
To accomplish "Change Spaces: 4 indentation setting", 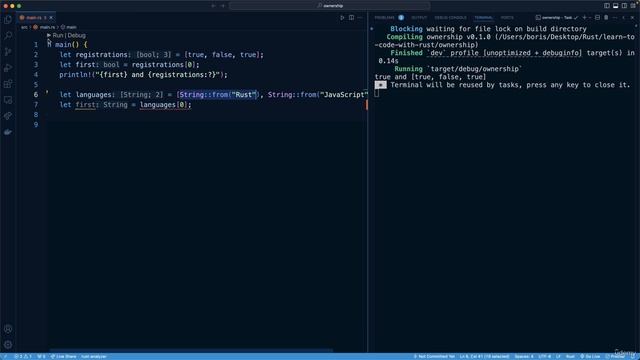I will click(524, 356).
